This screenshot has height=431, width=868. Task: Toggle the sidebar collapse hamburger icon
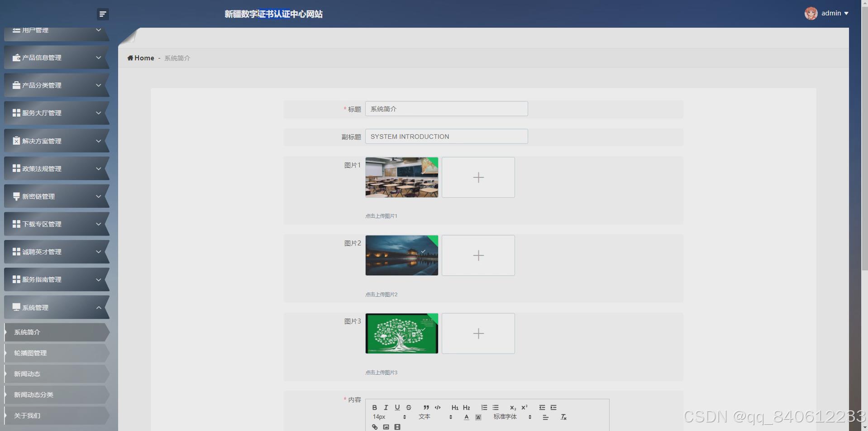click(103, 14)
